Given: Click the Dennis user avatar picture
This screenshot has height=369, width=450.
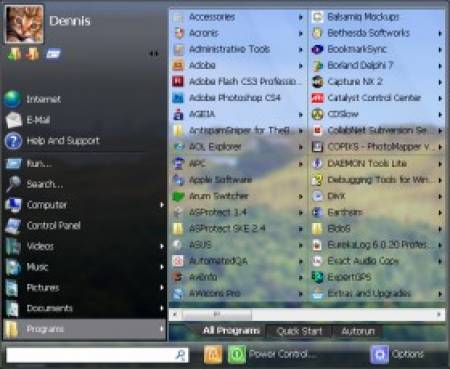Looking at the screenshot, I should click(x=24, y=24).
